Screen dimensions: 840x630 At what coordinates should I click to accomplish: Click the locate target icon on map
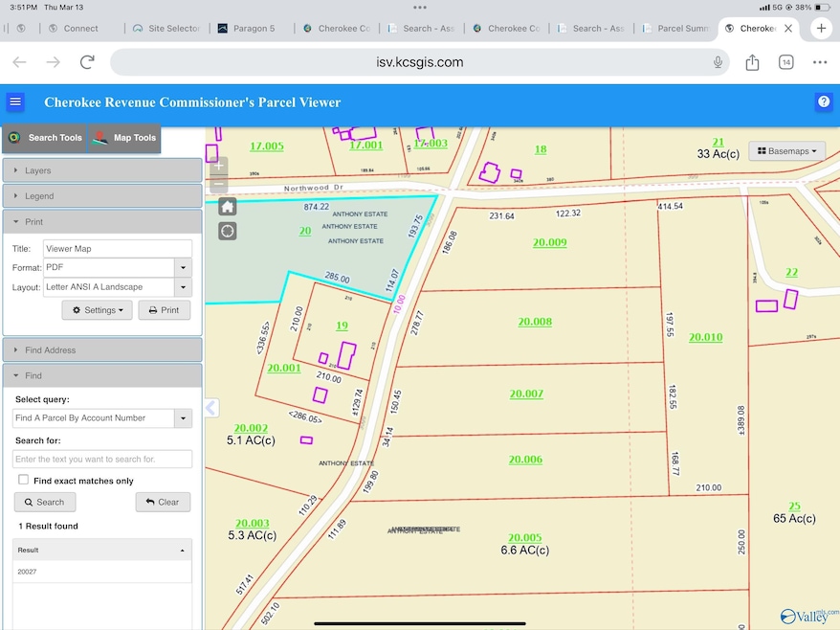[x=228, y=231]
